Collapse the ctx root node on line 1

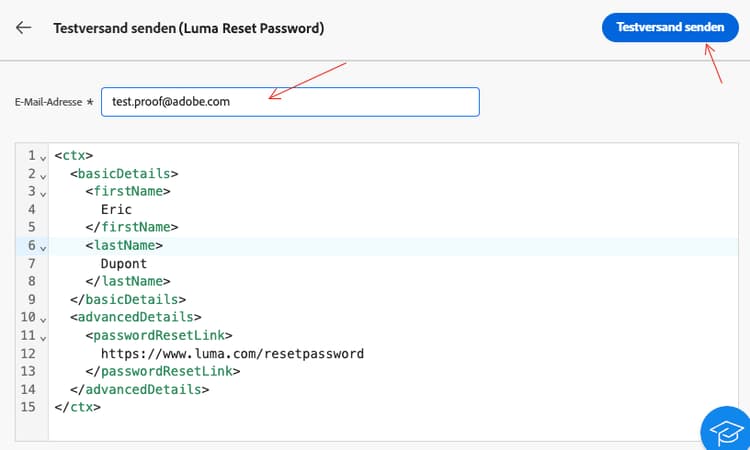tap(43, 156)
